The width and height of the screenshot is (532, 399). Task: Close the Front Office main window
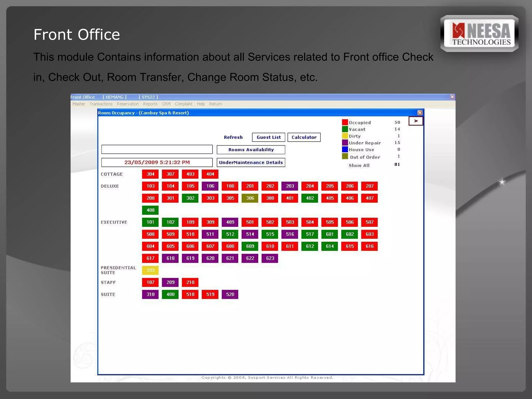452,97
